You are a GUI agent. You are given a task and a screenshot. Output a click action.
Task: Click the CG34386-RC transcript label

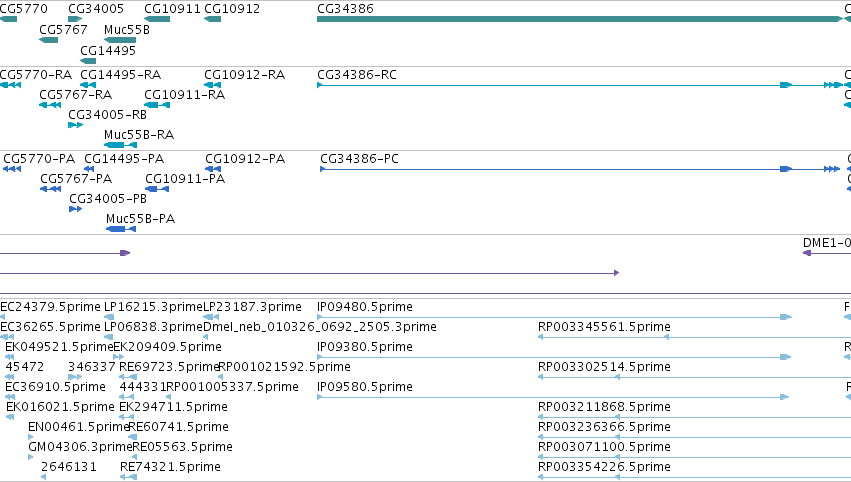click(357, 74)
